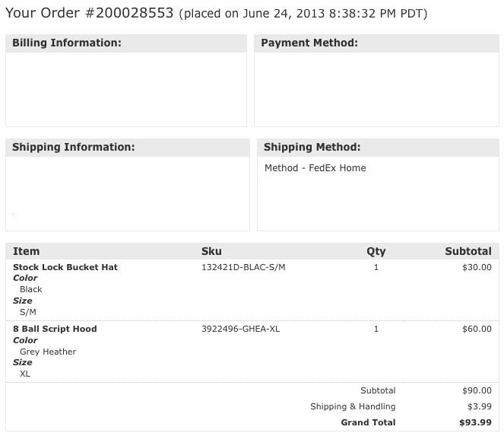Select SKU 3922496-GHEA-XL text
Screen dimensions: 504x436
point(240,329)
